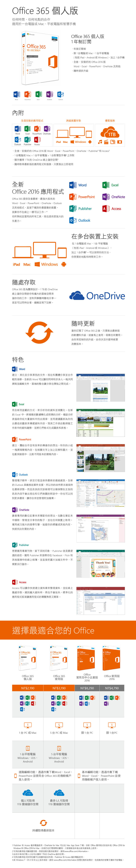Click the large Publisher icon in Office 2016 apps list
Image resolution: width=136 pixels, height=868 pixels.
click(x=72, y=209)
